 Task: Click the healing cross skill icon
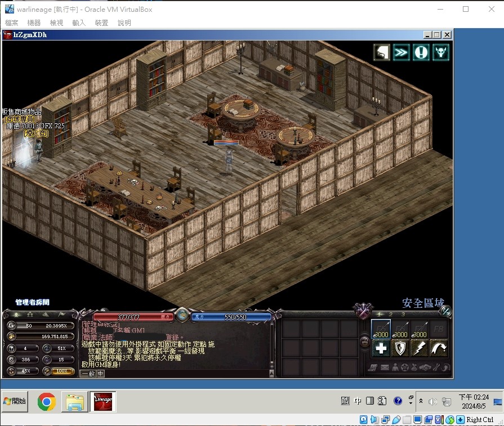381,348
